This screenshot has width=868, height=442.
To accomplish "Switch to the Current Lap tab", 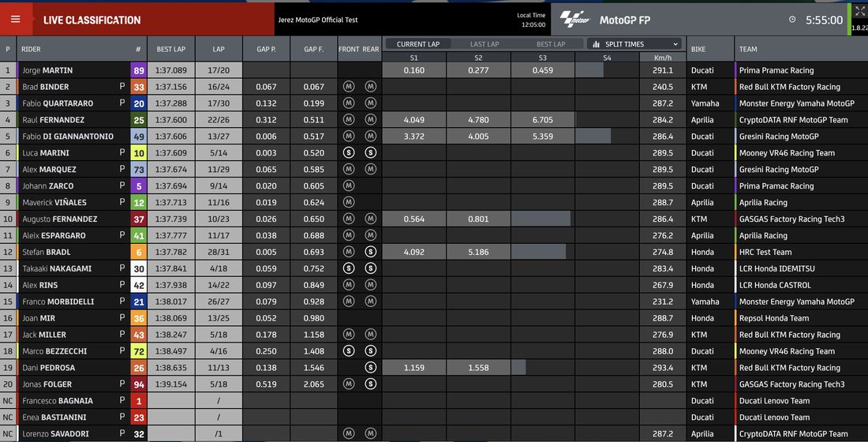I will click(418, 44).
